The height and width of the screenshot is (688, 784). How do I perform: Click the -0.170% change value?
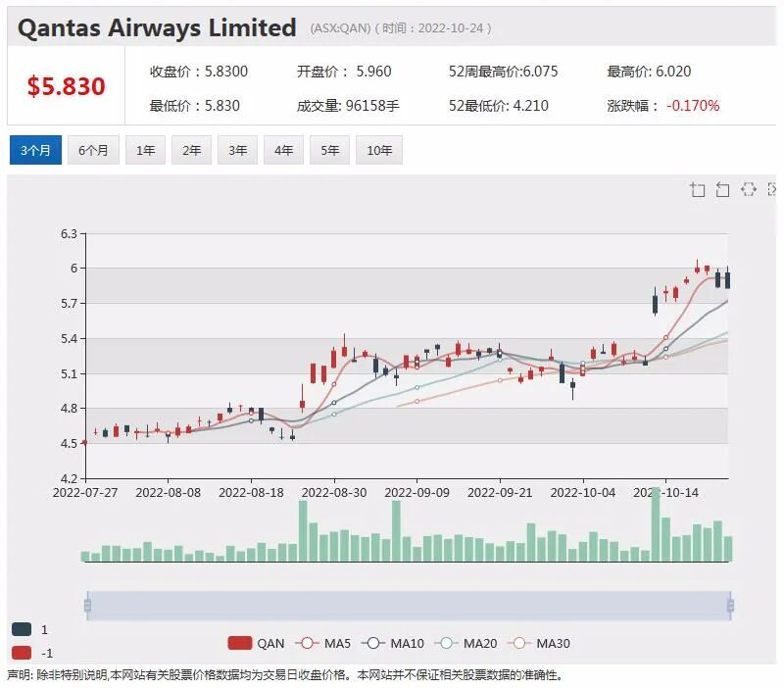[x=693, y=106]
